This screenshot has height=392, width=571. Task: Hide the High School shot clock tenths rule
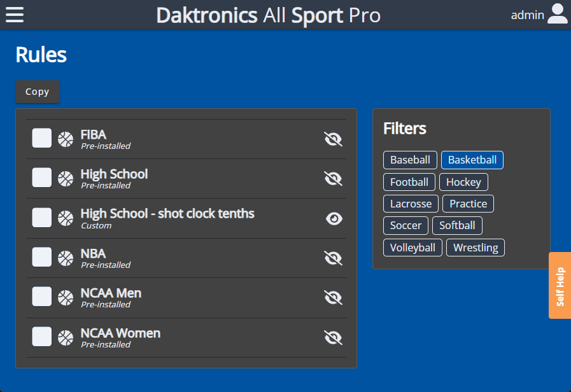[x=334, y=218]
